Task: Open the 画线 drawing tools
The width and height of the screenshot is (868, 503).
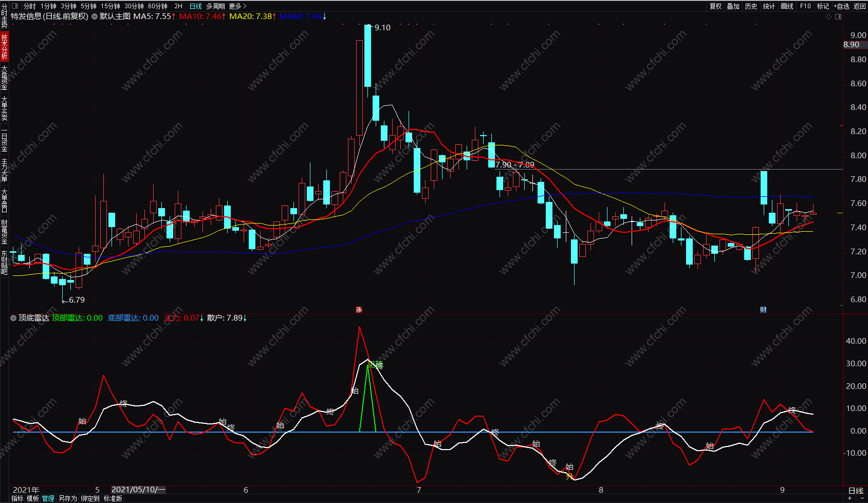Action: click(787, 6)
